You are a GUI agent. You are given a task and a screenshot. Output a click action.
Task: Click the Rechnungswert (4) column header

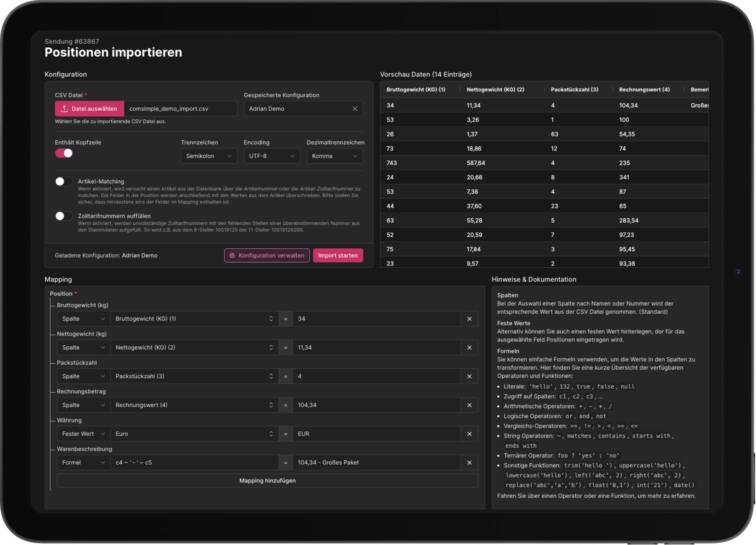(x=645, y=89)
